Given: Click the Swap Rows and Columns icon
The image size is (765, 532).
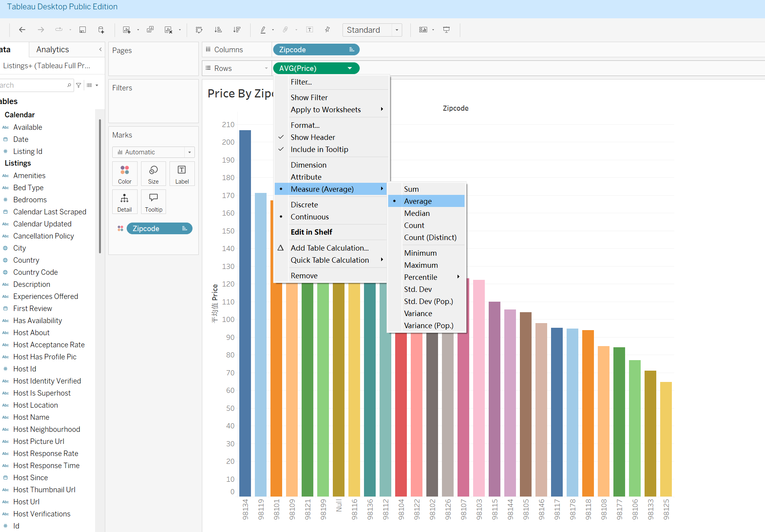Looking at the screenshot, I should point(199,30).
